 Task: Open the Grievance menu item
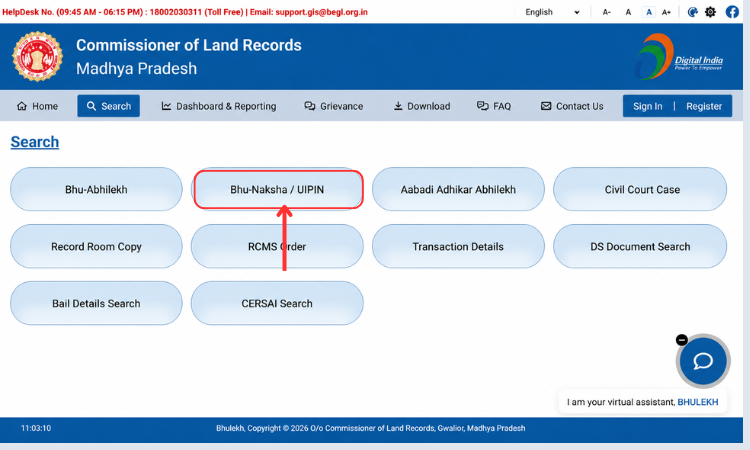pos(334,106)
